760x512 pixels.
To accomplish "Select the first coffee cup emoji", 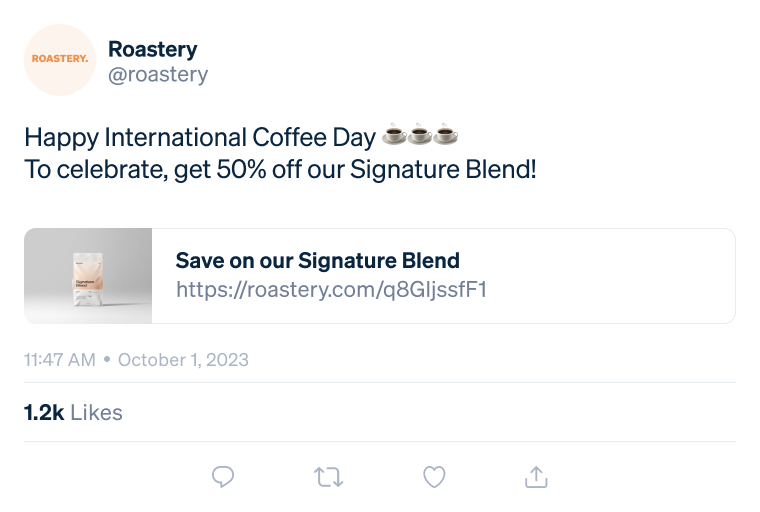I will pos(395,134).
